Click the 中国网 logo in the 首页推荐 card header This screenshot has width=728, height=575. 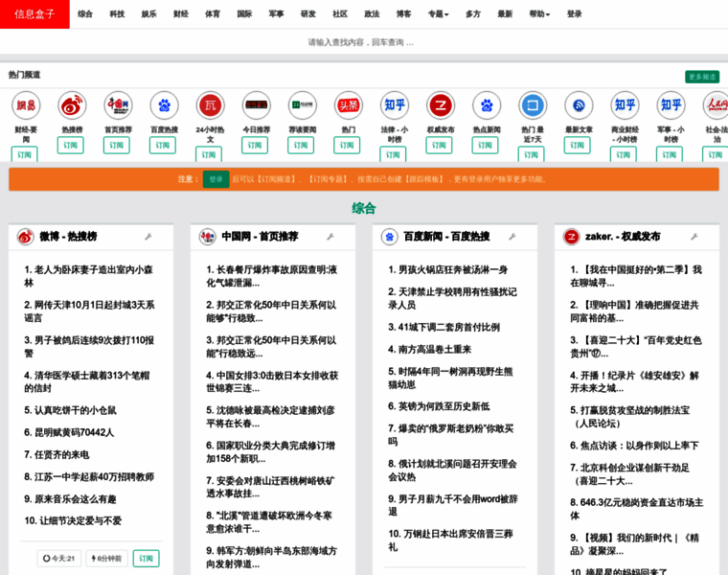pyautogui.click(x=208, y=237)
